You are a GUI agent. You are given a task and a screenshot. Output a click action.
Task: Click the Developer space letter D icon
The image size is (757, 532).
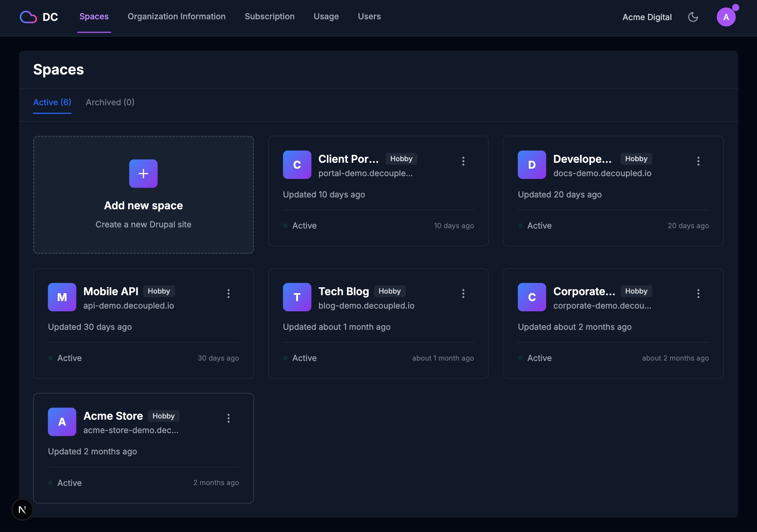[x=531, y=165]
